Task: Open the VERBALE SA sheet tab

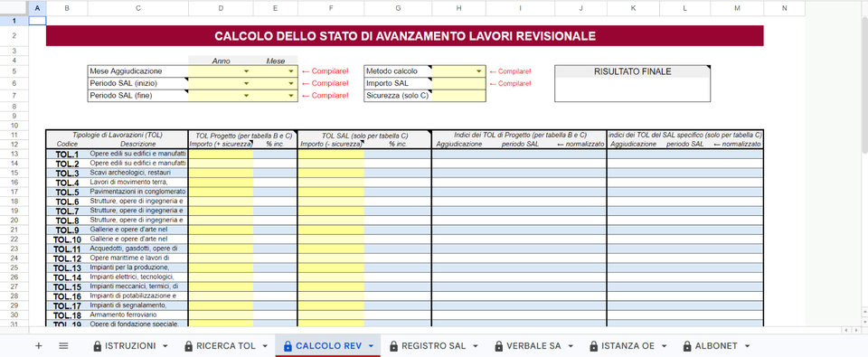Action: coord(533,346)
